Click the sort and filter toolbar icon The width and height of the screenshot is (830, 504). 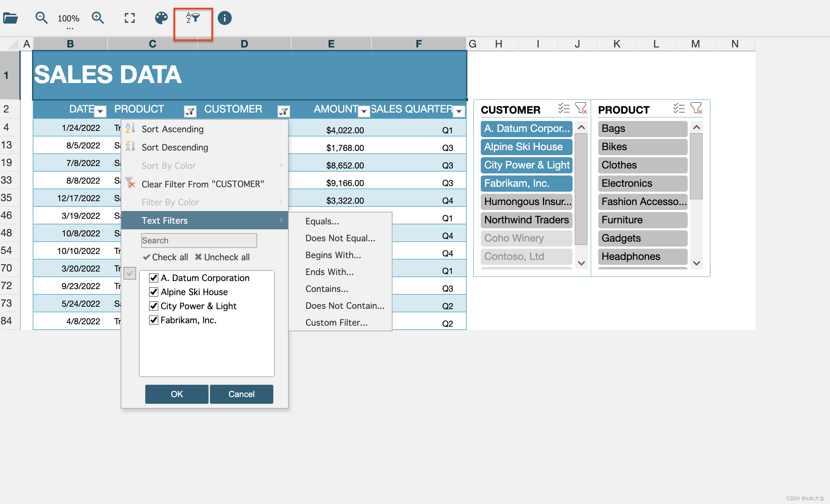click(193, 18)
